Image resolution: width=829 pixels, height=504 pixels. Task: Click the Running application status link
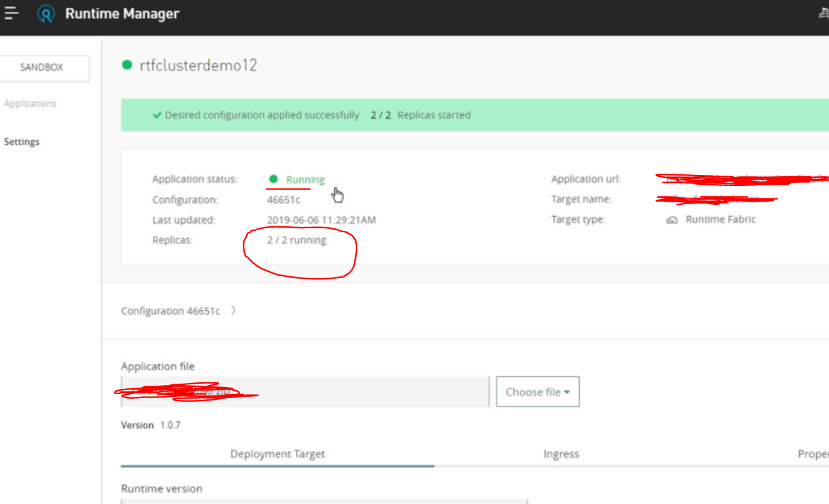305,179
